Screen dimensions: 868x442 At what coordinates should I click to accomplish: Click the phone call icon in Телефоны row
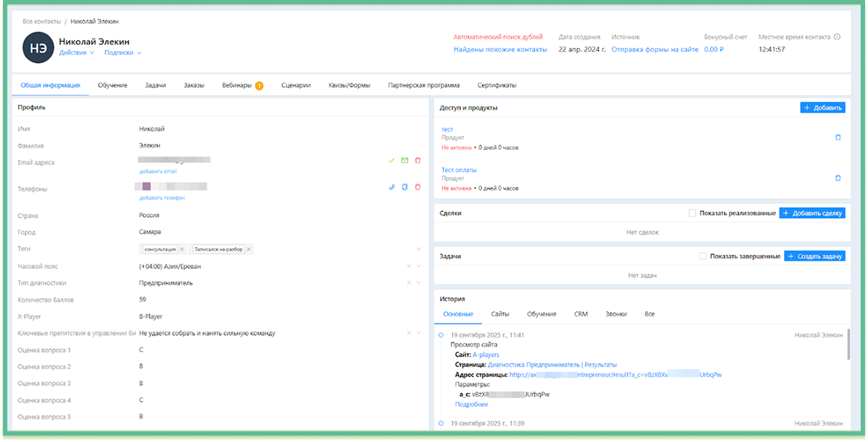point(392,187)
